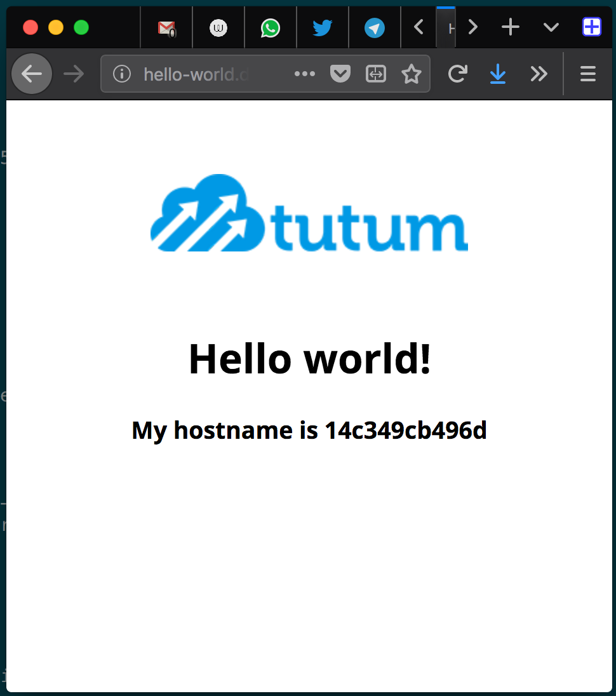
Task: Maximize the window with green button
Action: 81,27
